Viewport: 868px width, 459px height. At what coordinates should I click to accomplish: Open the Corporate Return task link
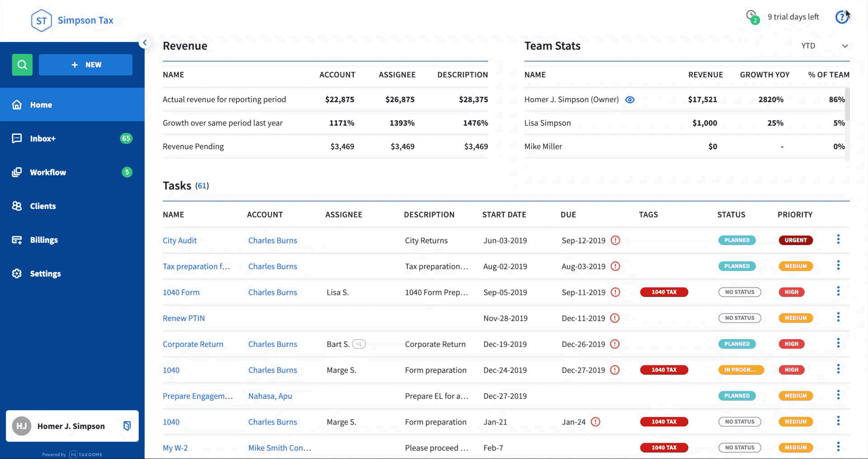click(x=193, y=344)
